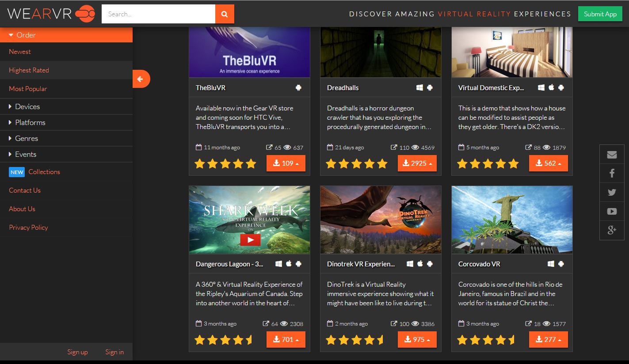
Task: Click Android icon on Dangerous Lagoon card
Action: 298,264
